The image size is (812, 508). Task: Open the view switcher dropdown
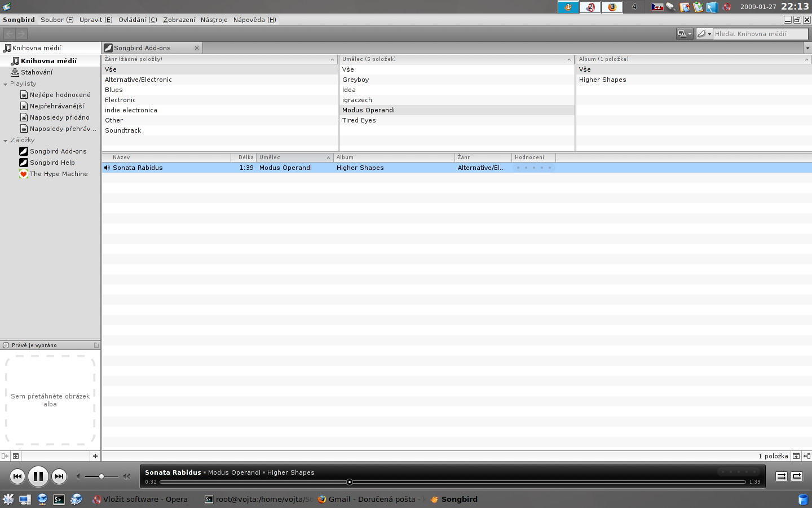coord(685,34)
